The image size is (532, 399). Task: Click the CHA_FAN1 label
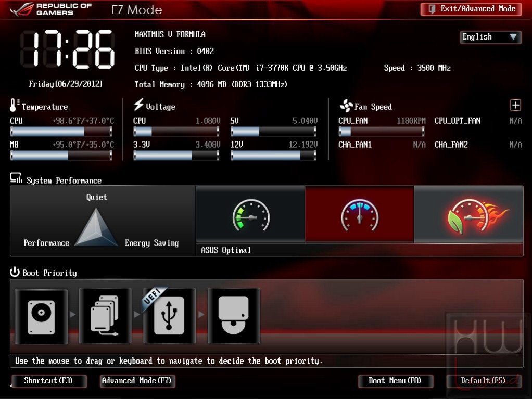click(355, 145)
